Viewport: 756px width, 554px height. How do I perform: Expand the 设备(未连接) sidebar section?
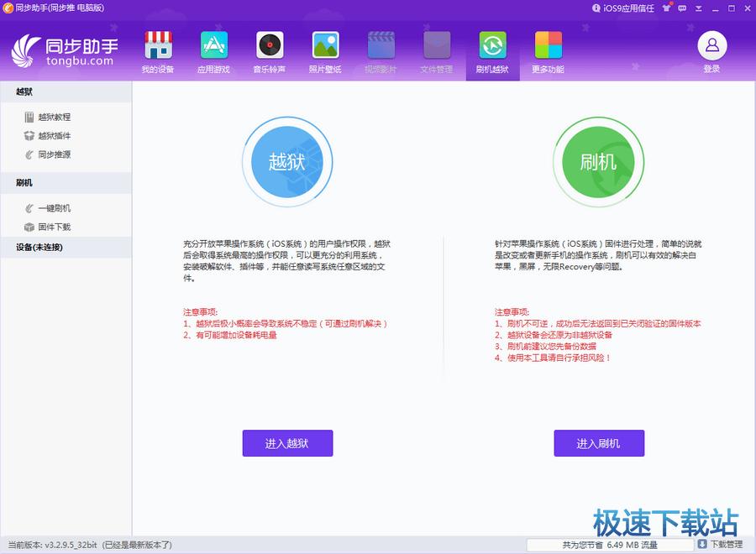[66, 247]
